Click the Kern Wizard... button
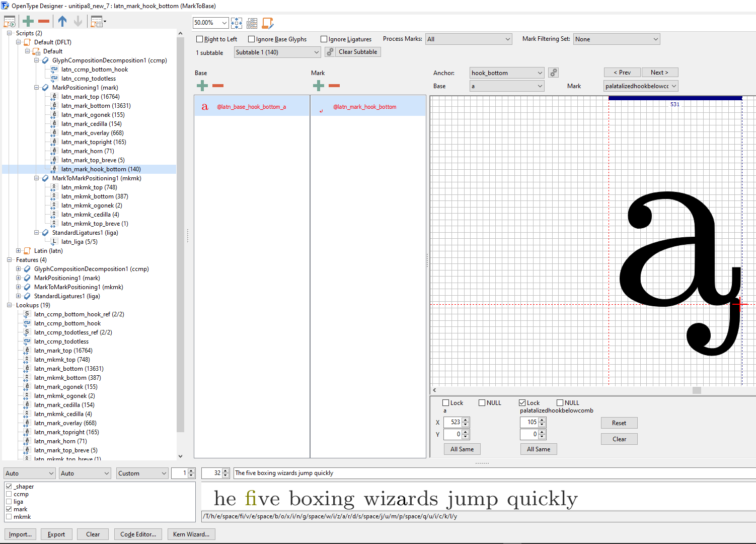 click(x=191, y=534)
